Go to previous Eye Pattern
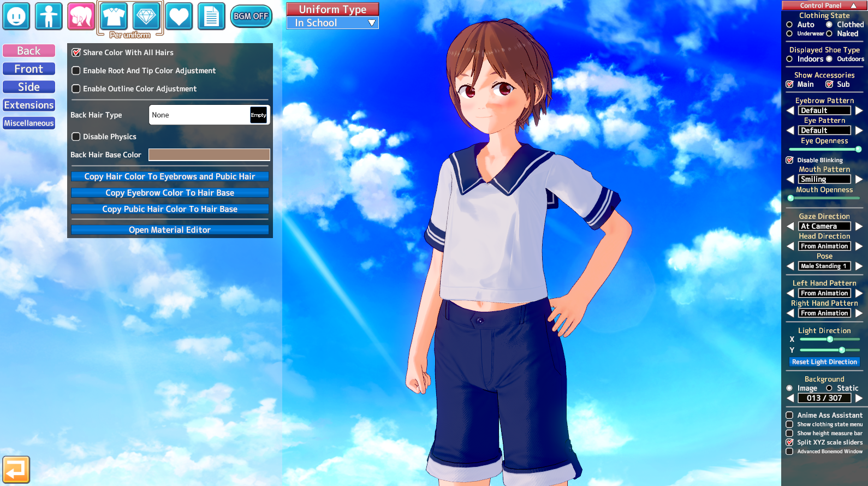The image size is (868, 486). coord(790,131)
